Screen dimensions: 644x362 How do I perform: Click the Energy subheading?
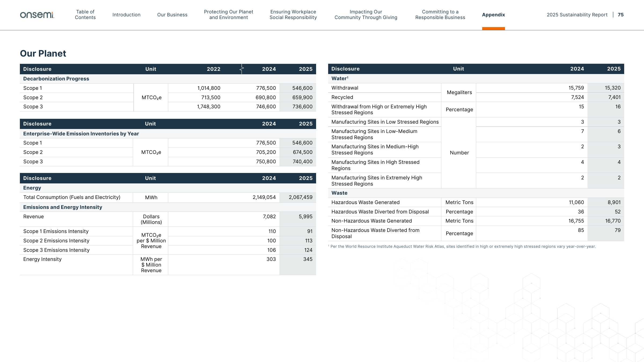click(x=32, y=188)
